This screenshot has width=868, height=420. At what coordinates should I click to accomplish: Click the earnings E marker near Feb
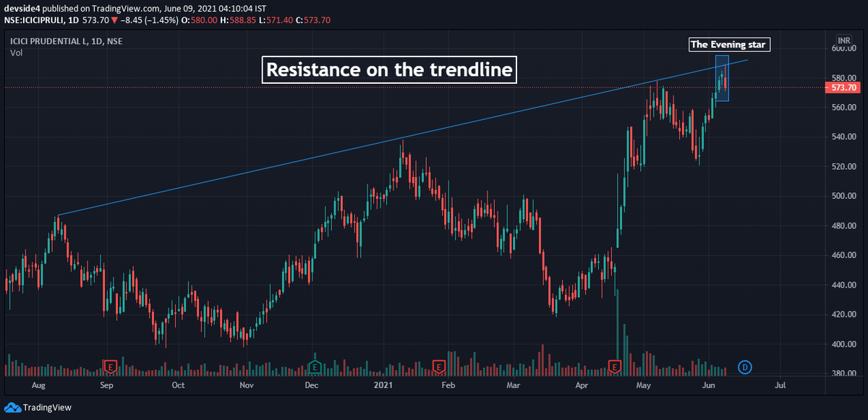coord(438,367)
